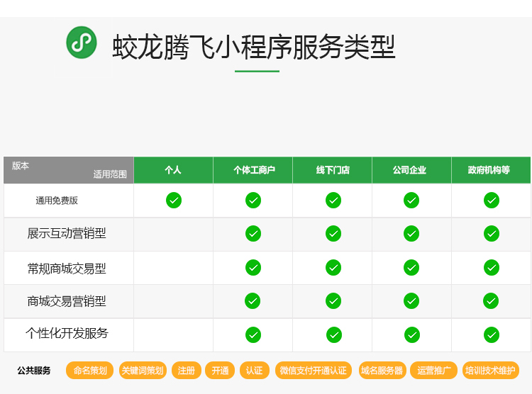Select the 线下门店 column header
The height and width of the screenshot is (394, 532).
click(333, 170)
